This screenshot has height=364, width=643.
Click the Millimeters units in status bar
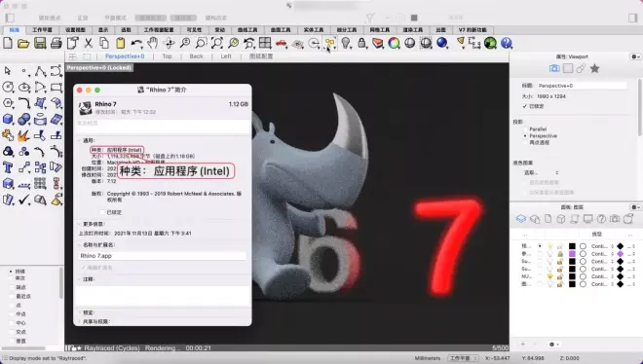pos(427,358)
